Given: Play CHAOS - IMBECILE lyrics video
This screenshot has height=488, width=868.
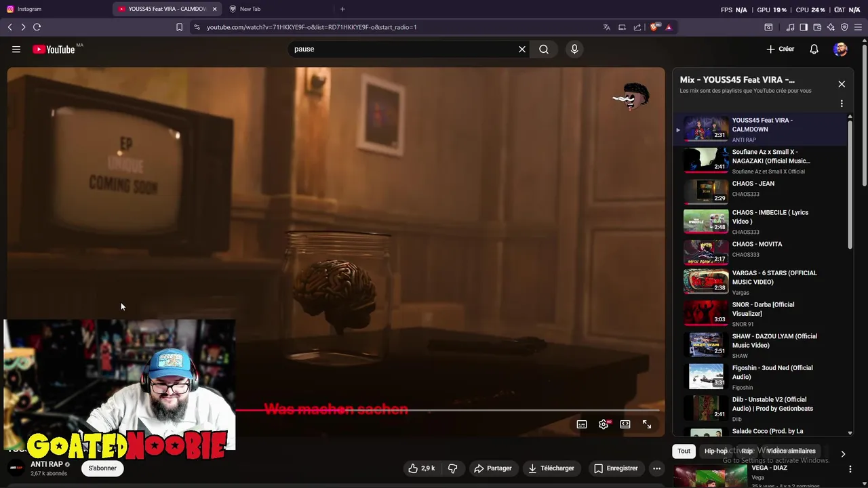Looking at the screenshot, I should [761, 222].
